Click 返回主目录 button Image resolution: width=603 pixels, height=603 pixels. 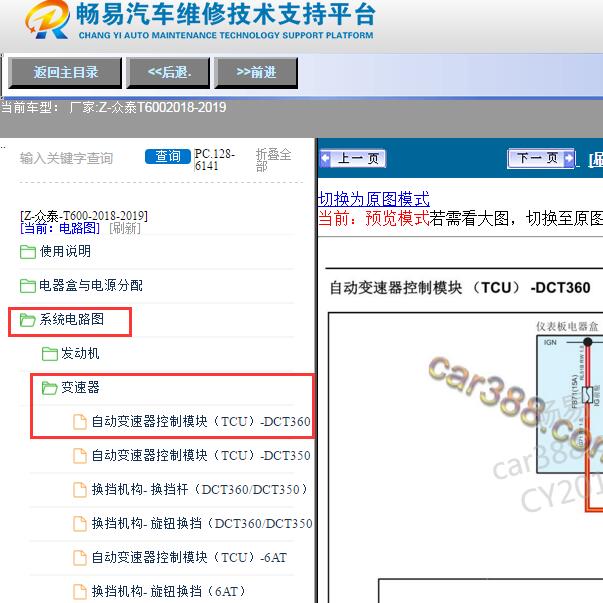click(65, 73)
